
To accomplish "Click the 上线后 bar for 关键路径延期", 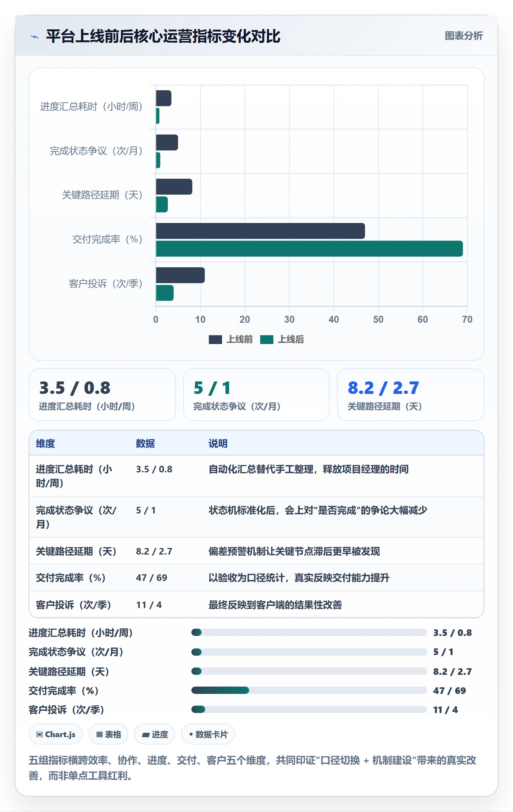I will [x=162, y=204].
